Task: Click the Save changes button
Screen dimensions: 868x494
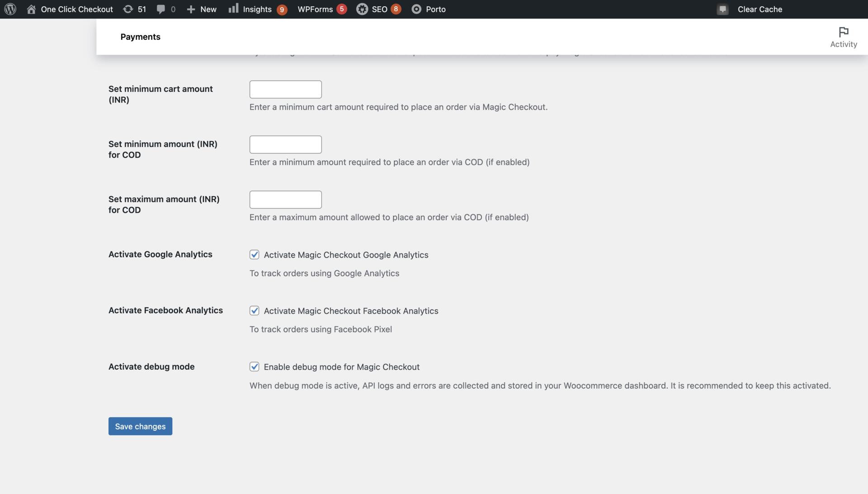Action: click(x=140, y=426)
